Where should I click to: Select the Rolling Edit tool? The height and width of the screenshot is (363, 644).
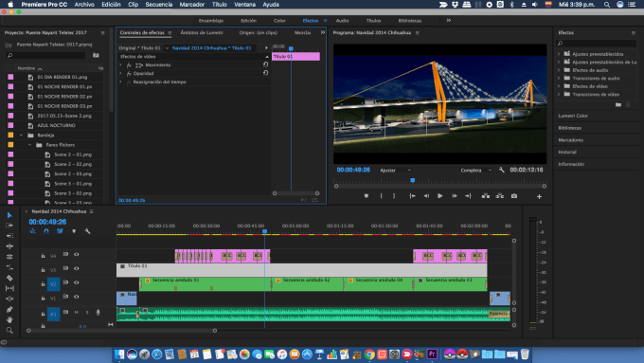click(x=9, y=257)
